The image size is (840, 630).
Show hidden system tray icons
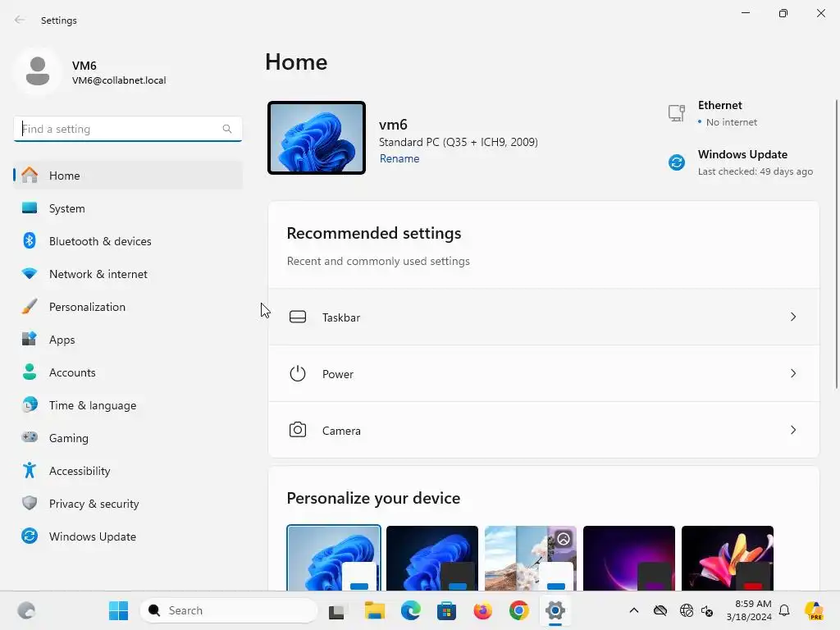coord(634,610)
